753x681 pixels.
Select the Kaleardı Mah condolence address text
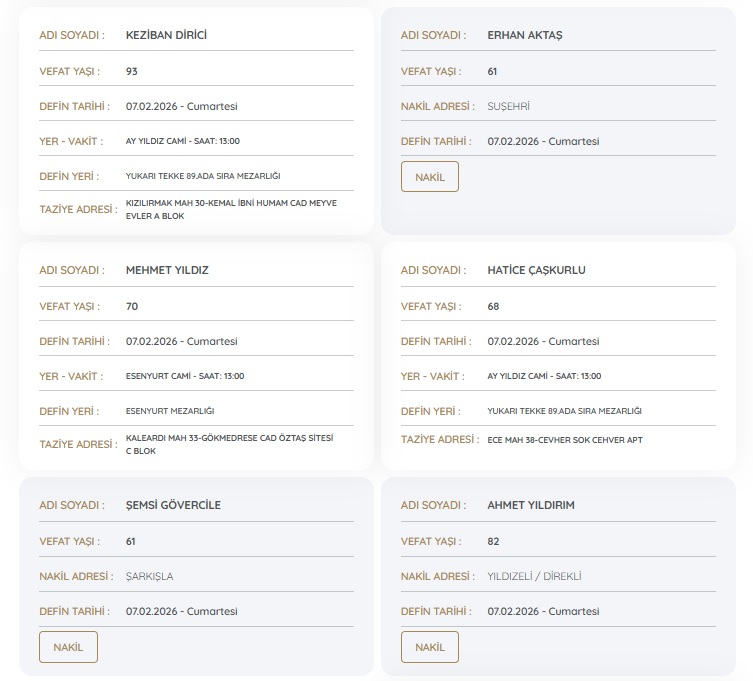[229, 444]
